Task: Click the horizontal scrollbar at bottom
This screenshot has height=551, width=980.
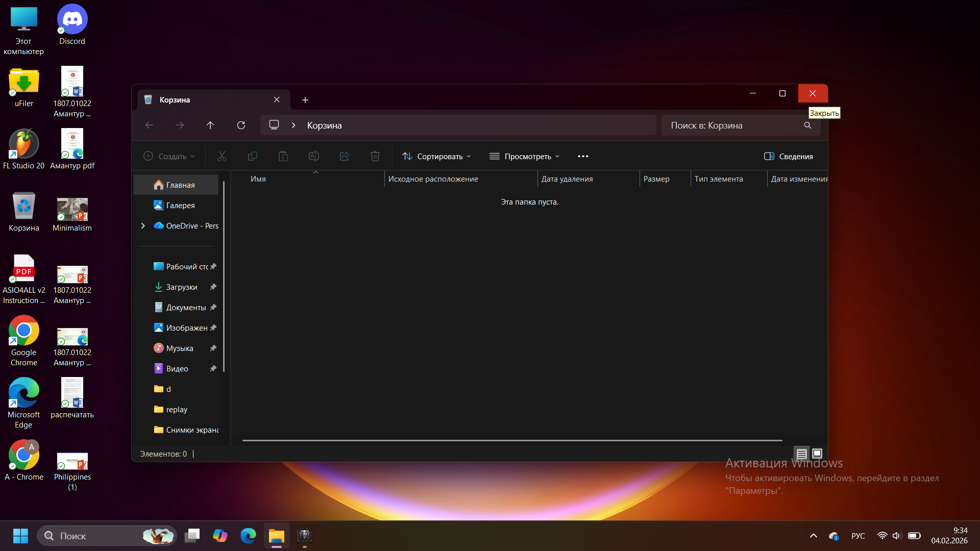Action: click(x=512, y=440)
